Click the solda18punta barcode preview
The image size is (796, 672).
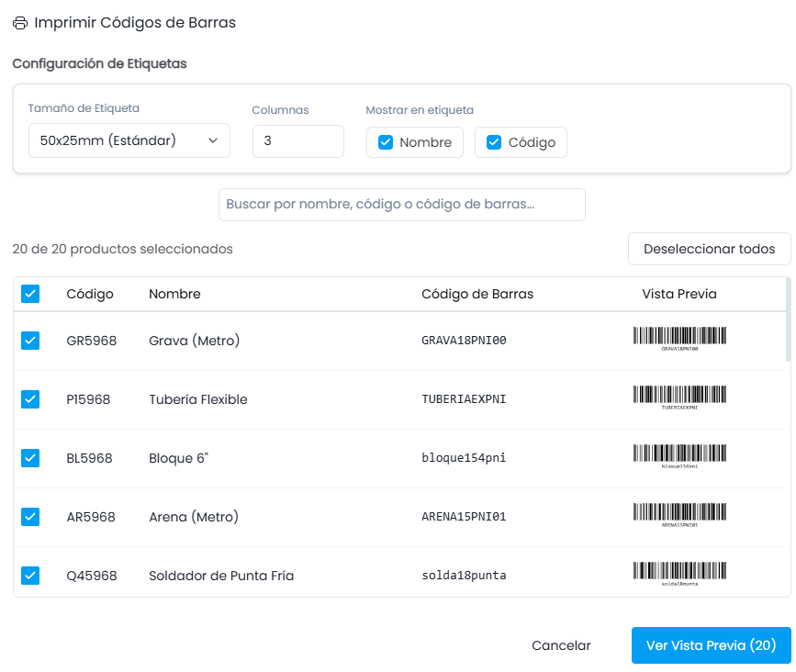click(x=679, y=575)
